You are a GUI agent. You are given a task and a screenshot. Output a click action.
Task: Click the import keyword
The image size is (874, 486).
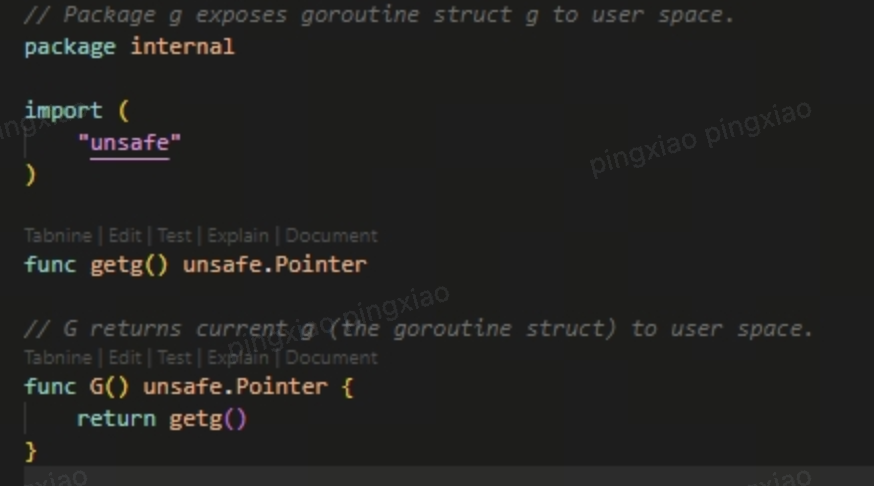click(63, 111)
